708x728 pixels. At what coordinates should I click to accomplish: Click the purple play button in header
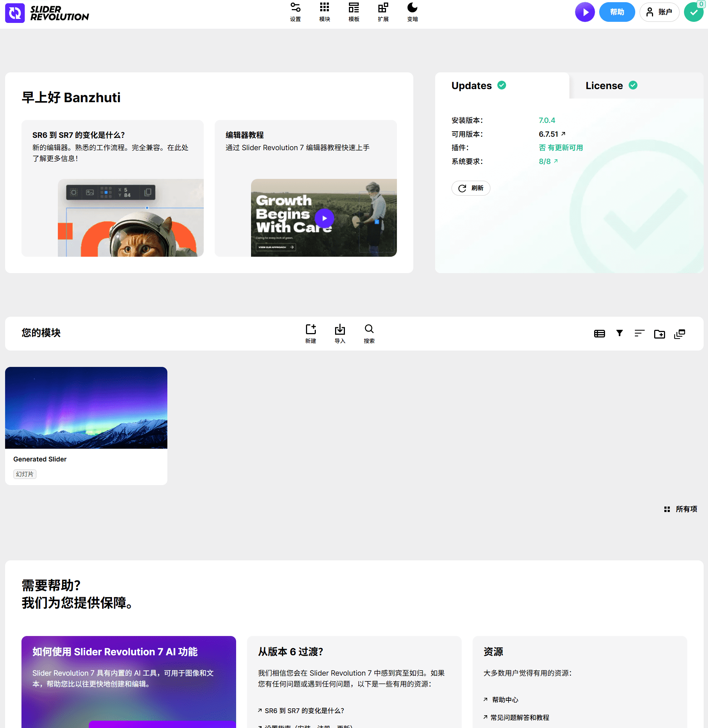pyautogui.click(x=585, y=12)
